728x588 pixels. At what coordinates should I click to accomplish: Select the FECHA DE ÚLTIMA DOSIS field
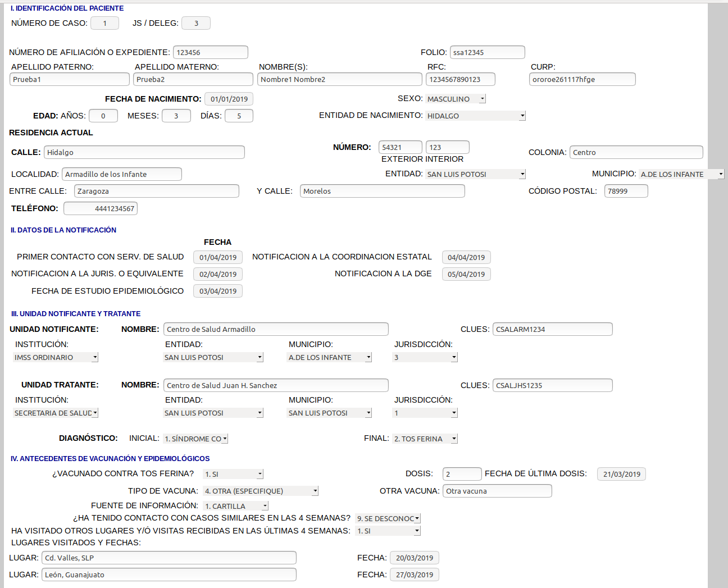621,474
